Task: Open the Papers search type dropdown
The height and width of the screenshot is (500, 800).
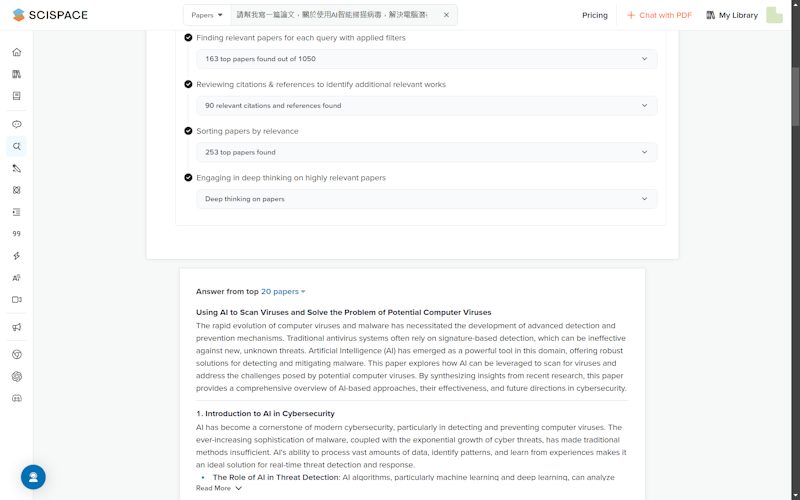Action: 207,15
